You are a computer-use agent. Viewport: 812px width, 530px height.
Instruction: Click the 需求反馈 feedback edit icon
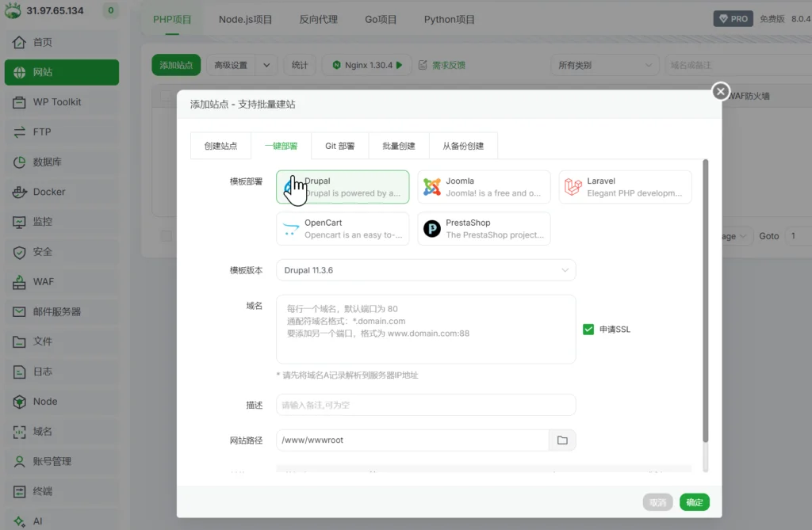click(x=423, y=65)
